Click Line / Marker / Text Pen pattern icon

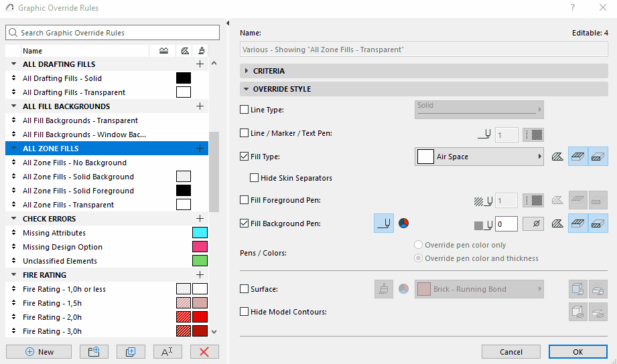pyautogui.click(x=533, y=135)
